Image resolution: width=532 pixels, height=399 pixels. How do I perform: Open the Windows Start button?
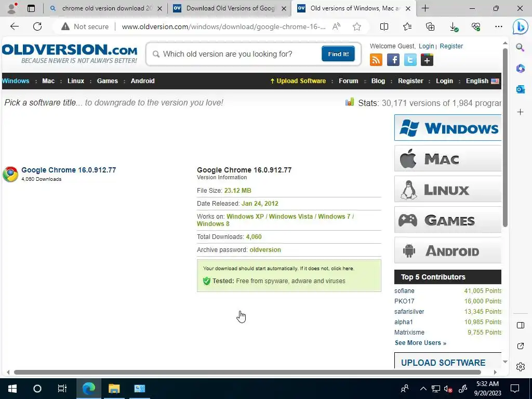tap(12, 389)
